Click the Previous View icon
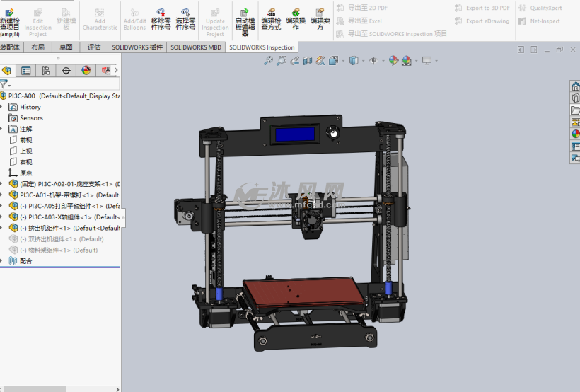580x392 pixels. point(294,60)
